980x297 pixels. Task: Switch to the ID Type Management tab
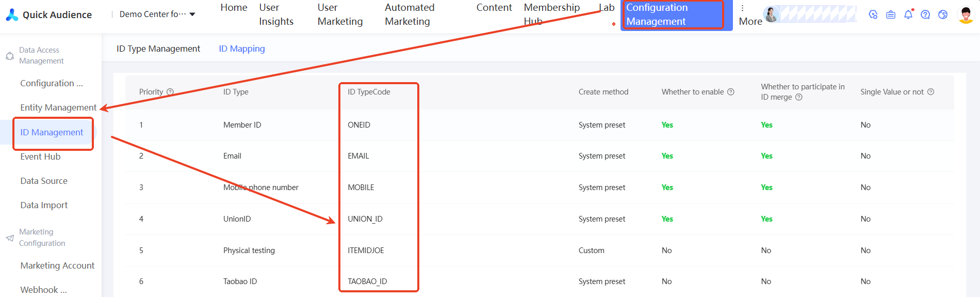(x=158, y=49)
